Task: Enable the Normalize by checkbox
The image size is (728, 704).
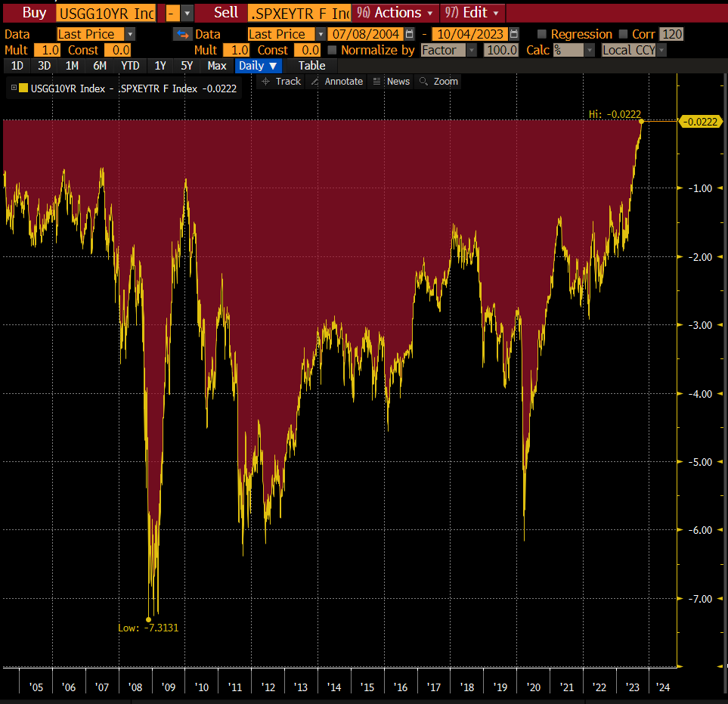Action: tap(332, 50)
